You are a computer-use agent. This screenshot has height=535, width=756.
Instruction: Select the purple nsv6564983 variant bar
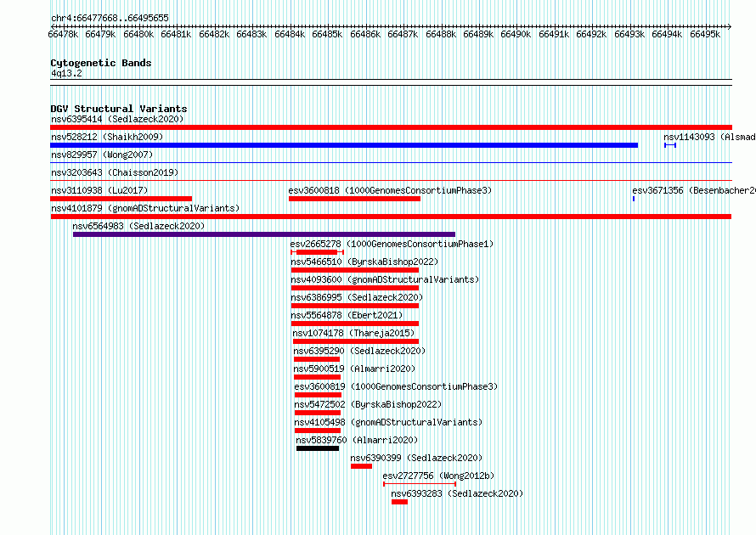click(x=264, y=234)
